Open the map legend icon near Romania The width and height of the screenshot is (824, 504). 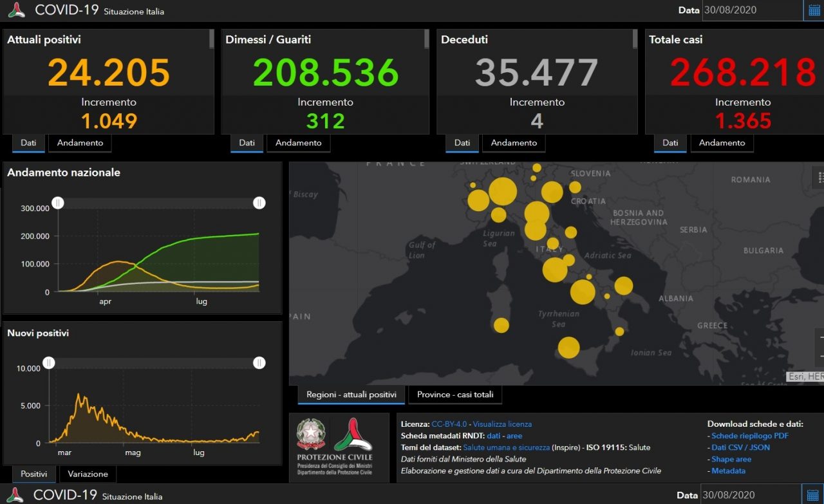pos(820,177)
